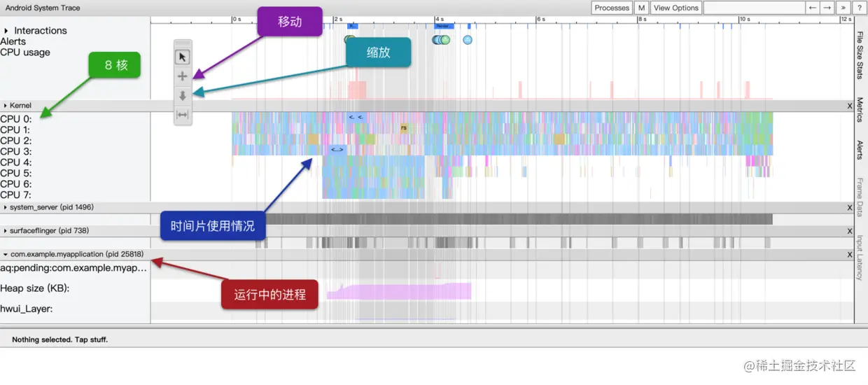Viewport: 868px width, 385px height.
Task: Click the CPU usage row label
Action: pyautogui.click(x=25, y=52)
